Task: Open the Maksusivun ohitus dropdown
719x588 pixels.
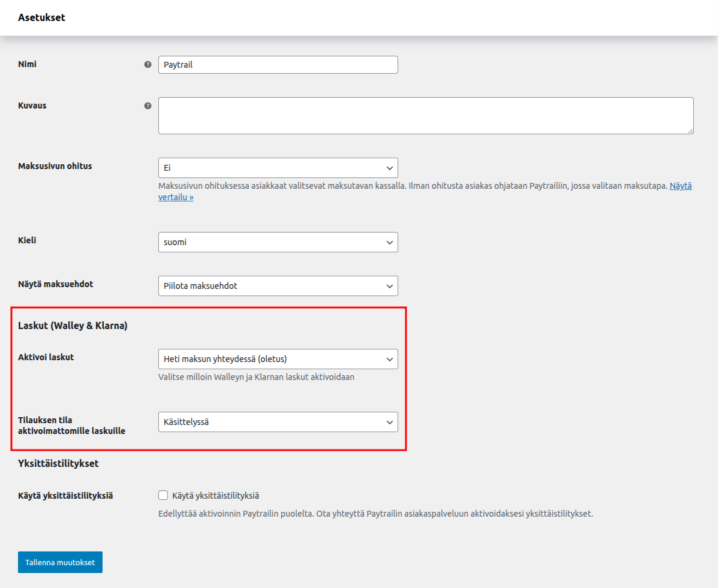Action: (278, 168)
